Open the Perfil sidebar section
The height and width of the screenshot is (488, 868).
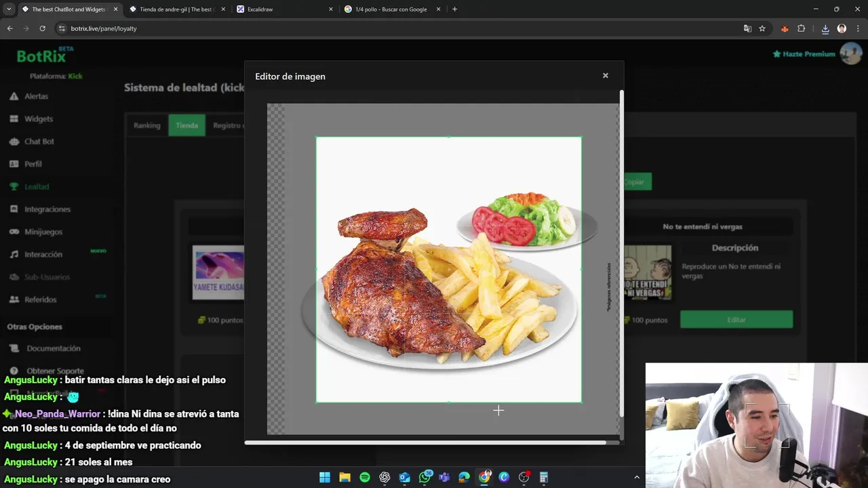click(x=33, y=164)
